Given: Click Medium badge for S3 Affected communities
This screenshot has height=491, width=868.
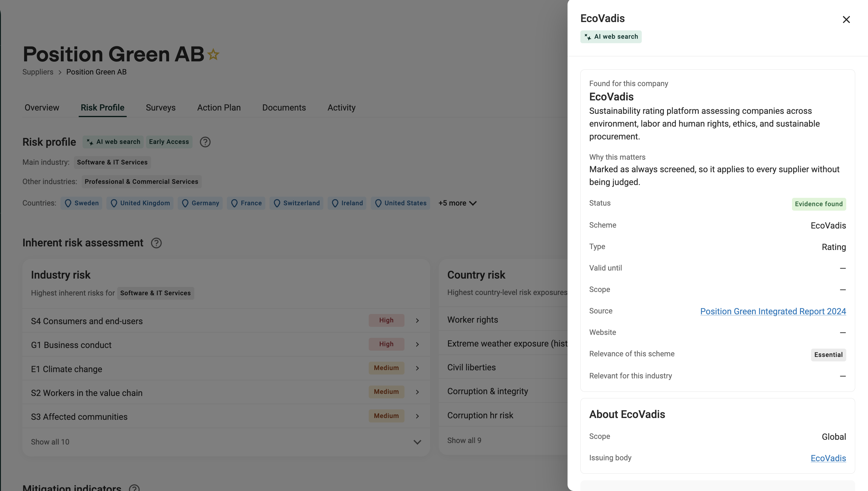Looking at the screenshot, I should pyautogui.click(x=386, y=416).
